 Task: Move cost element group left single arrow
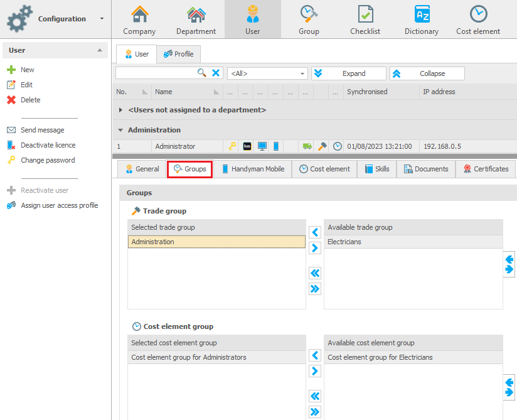[x=315, y=355]
